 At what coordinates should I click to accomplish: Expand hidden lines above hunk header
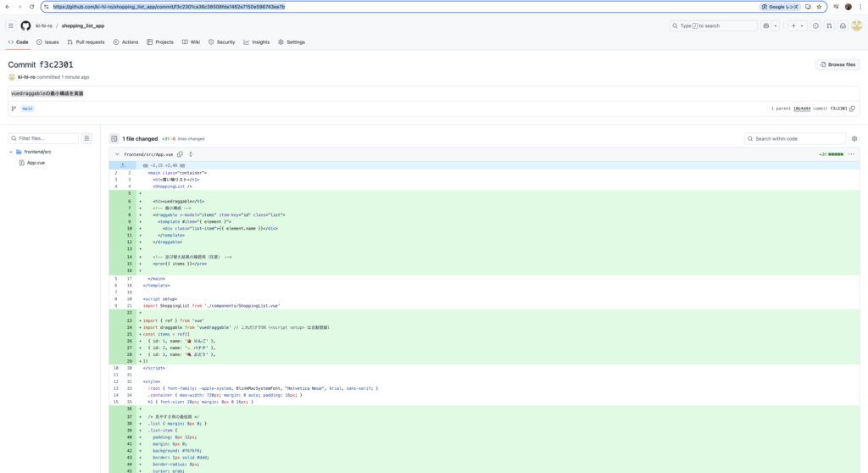pos(122,165)
